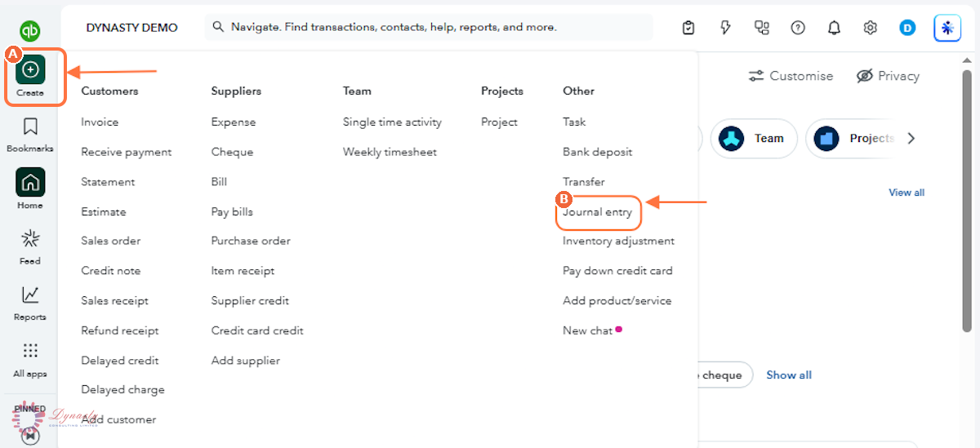Image resolution: width=980 pixels, height=448 pixels.
Task: Click the right chevron to show more shortcuts
Action: (911, 139)
